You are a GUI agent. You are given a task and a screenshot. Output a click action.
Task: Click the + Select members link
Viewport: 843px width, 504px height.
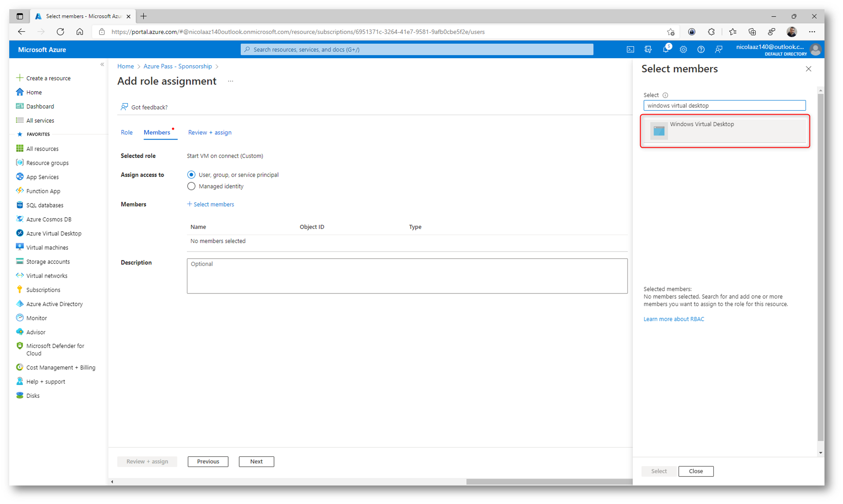pyautogui.click(x=211, y=204)
